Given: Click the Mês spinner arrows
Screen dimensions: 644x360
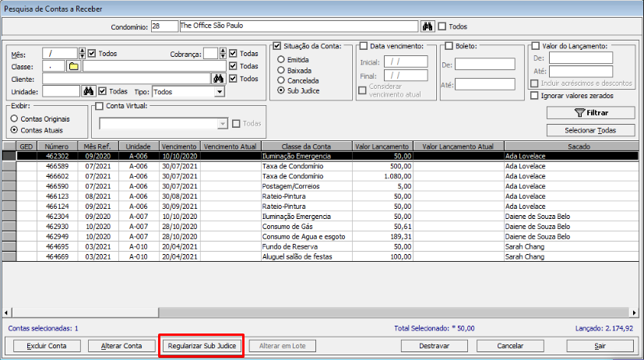Looking at the screenshot, I should point(82,54).
